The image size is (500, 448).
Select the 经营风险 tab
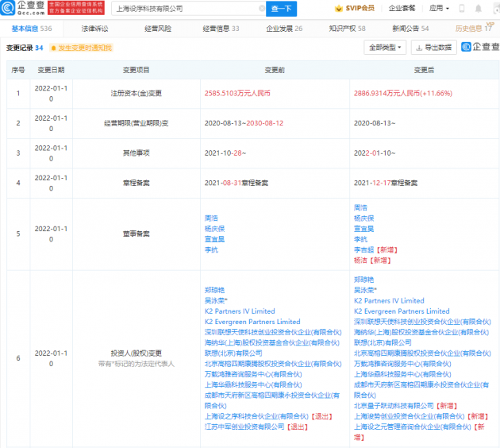point(158,29)
